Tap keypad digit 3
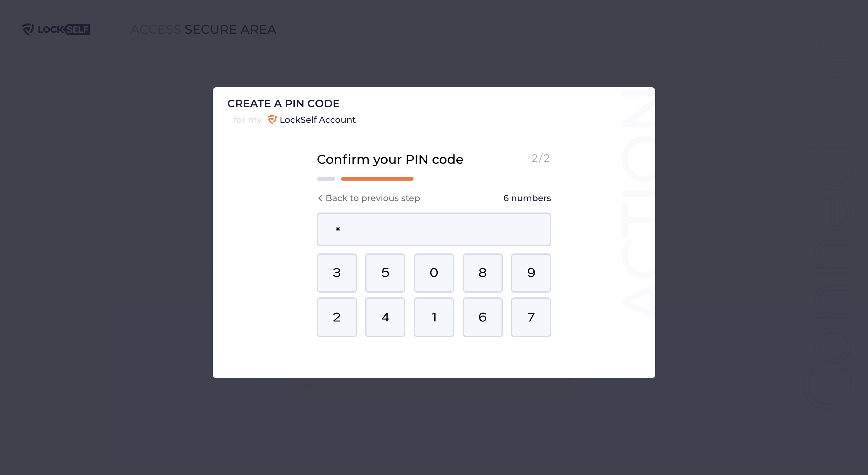868x475 pixels. click(x=337, y=273)
